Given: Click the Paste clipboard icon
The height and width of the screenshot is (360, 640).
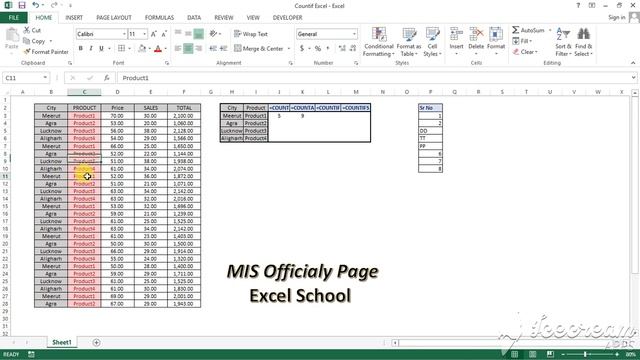Looking at the screenshot, I should click(x=12, y=36).
